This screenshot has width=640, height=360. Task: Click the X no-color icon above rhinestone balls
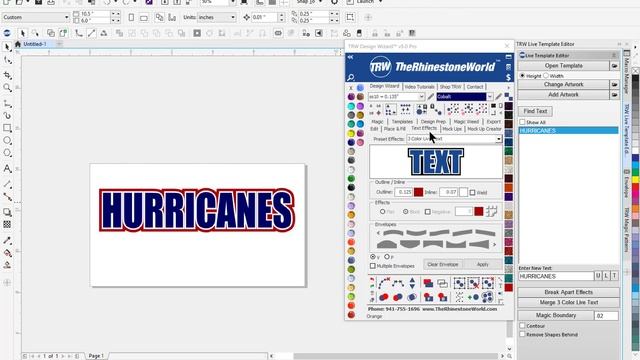tap(351, 88)
